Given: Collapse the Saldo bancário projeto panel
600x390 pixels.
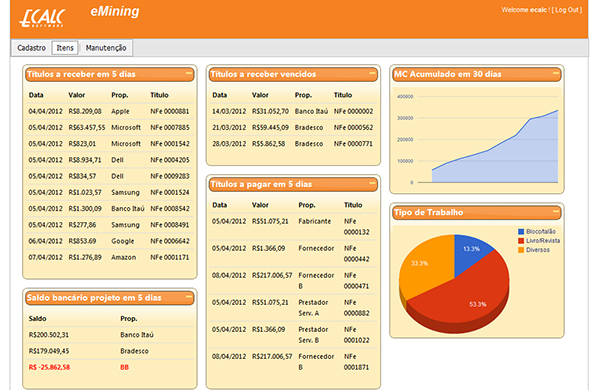Looking at the screenshot, I should (189, 296).
